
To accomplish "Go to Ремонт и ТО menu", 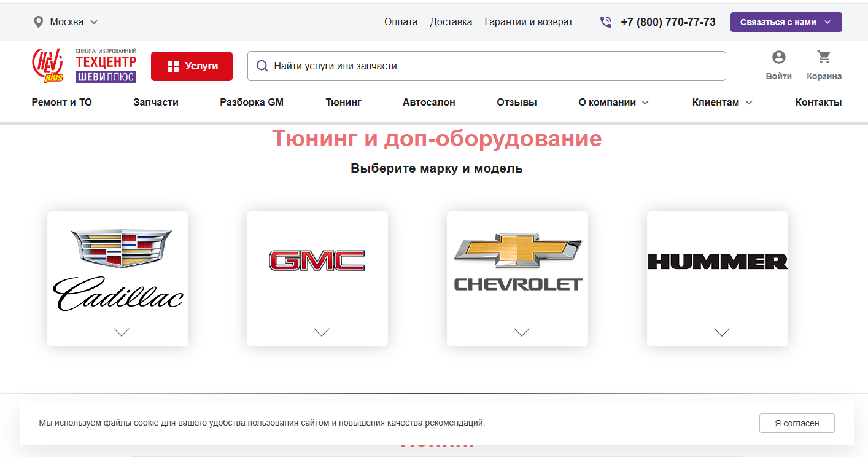I will click(61, 103).
